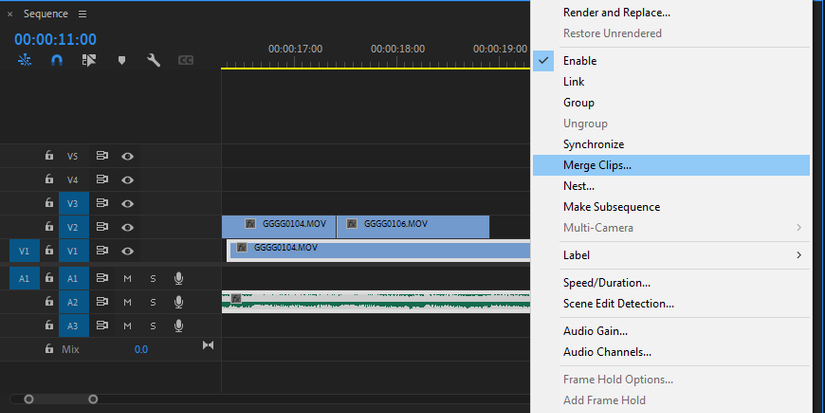Toggle lock on the V1 target track
Image resolution: width=825 pixels, height=413 pixels.
[x=49, y=250]
